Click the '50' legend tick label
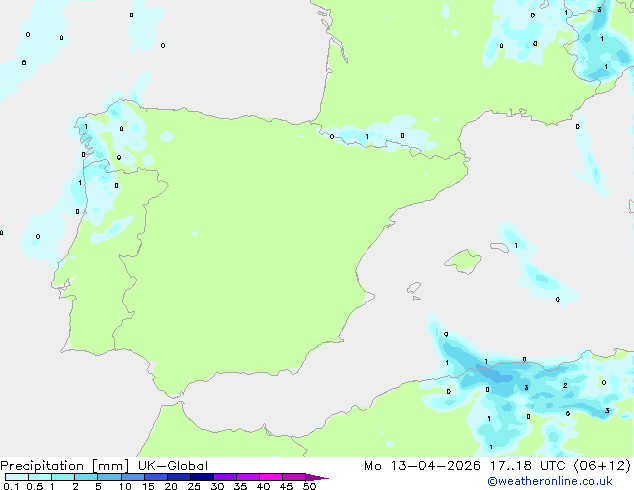 pos(309,486)
